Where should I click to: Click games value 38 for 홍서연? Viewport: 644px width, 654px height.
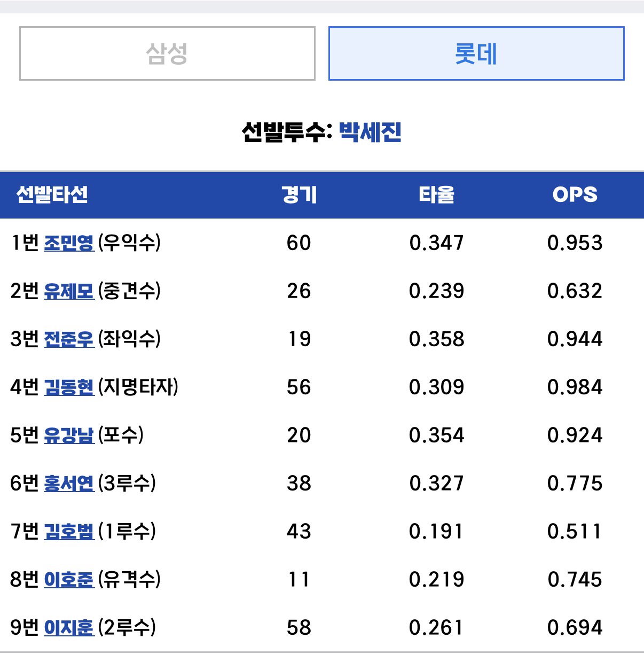[299, 484]
